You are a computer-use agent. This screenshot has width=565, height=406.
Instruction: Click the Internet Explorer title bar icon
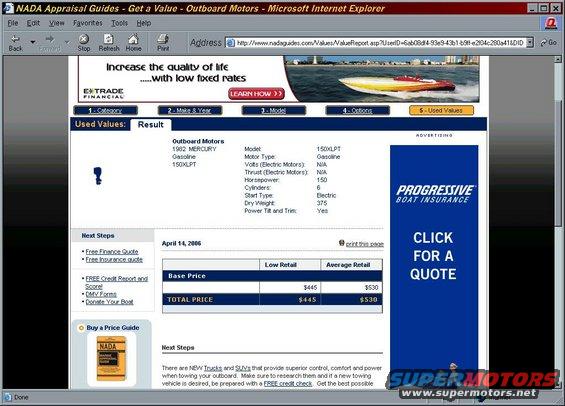tap(8, 8)
